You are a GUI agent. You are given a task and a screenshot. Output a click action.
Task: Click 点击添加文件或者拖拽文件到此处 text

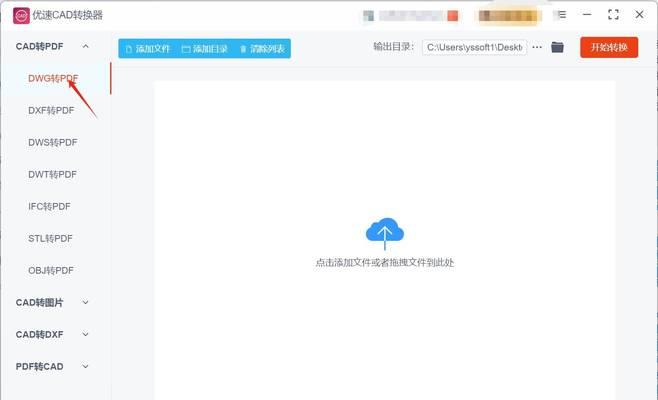(385, 263)
